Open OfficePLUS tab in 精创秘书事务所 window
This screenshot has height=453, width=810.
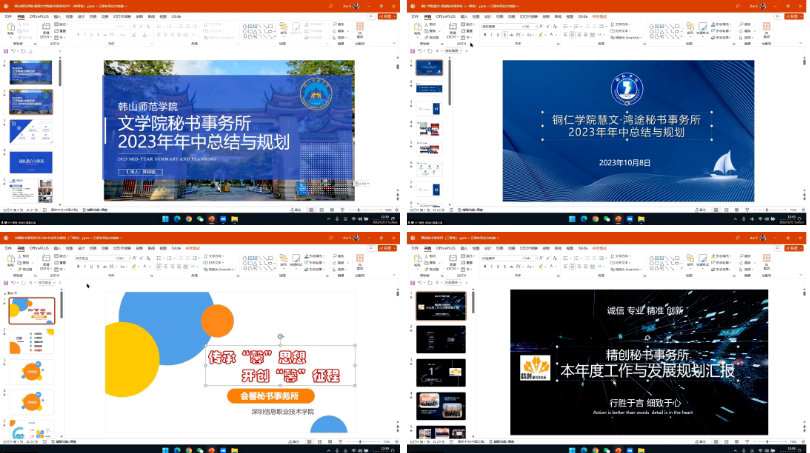tap(445, 248)
